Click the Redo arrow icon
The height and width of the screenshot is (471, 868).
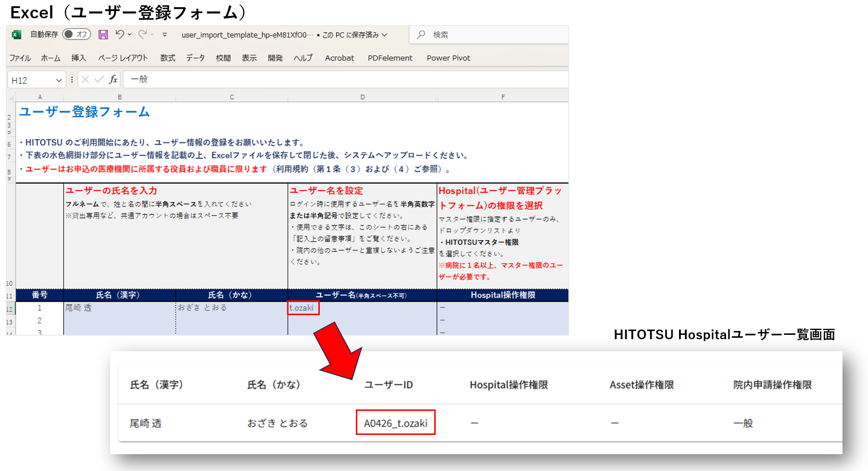click(142, 34)
